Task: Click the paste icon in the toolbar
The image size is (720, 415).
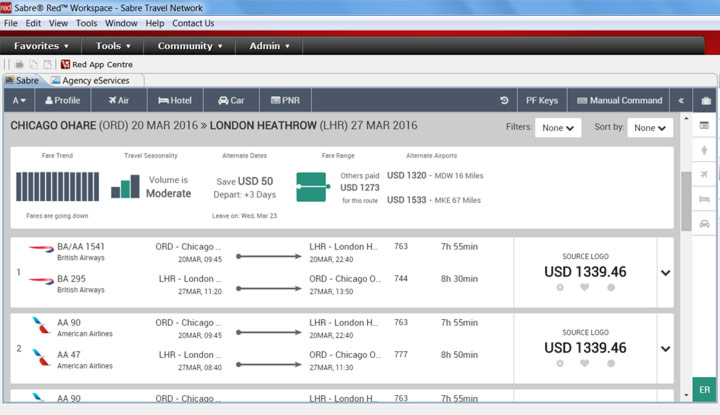Action: click(x=48, y=65)
